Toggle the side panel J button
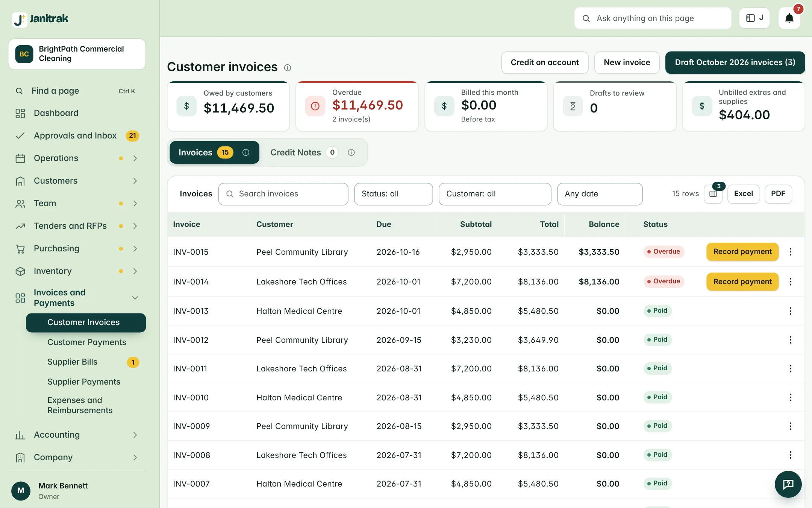Image resolution: width=812 pixels, height=508 pixels. [754, 18]
